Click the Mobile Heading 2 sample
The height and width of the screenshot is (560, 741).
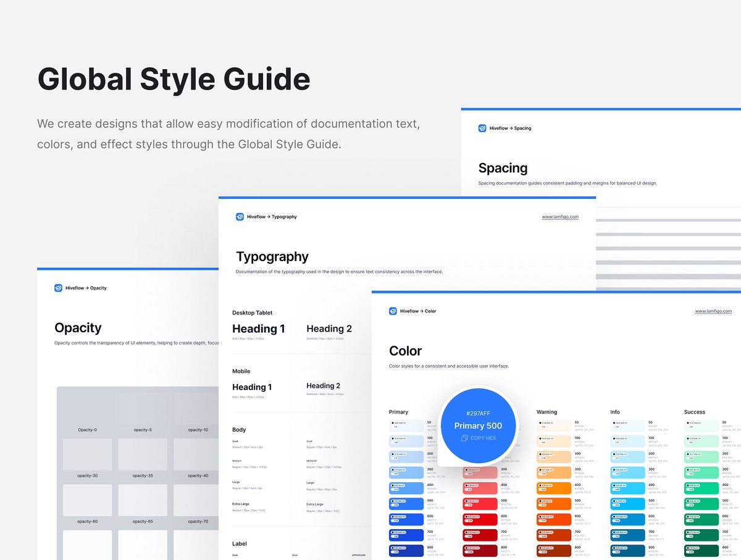click(x=324, y=386)
